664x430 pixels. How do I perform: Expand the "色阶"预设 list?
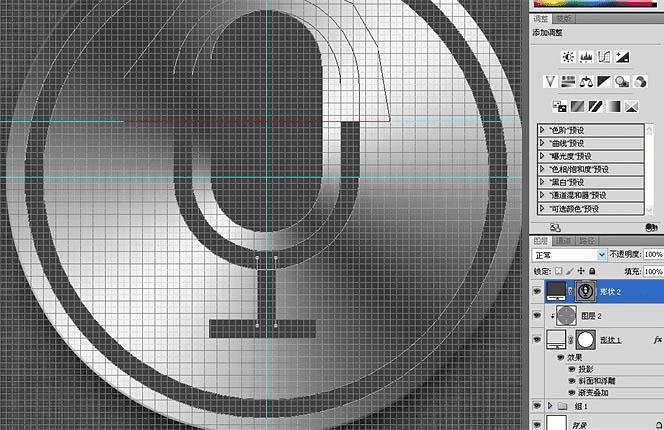coord(542,130)
